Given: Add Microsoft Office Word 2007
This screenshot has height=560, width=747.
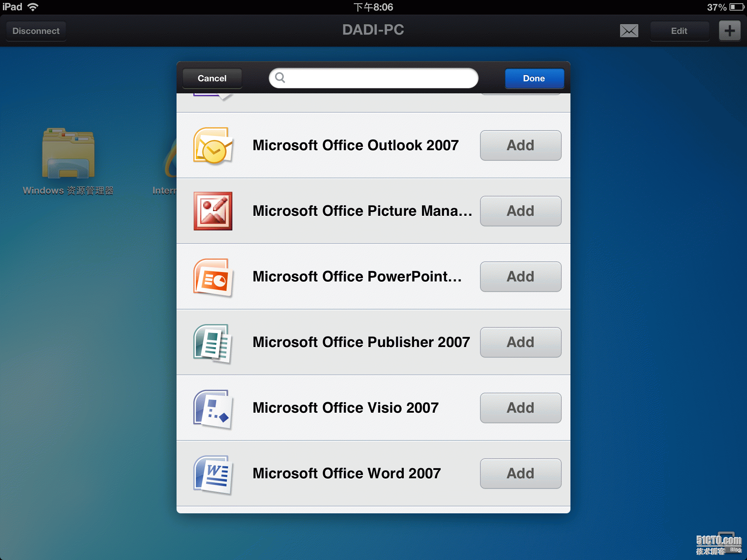Looking at the screenshot, I should [520, 474].
